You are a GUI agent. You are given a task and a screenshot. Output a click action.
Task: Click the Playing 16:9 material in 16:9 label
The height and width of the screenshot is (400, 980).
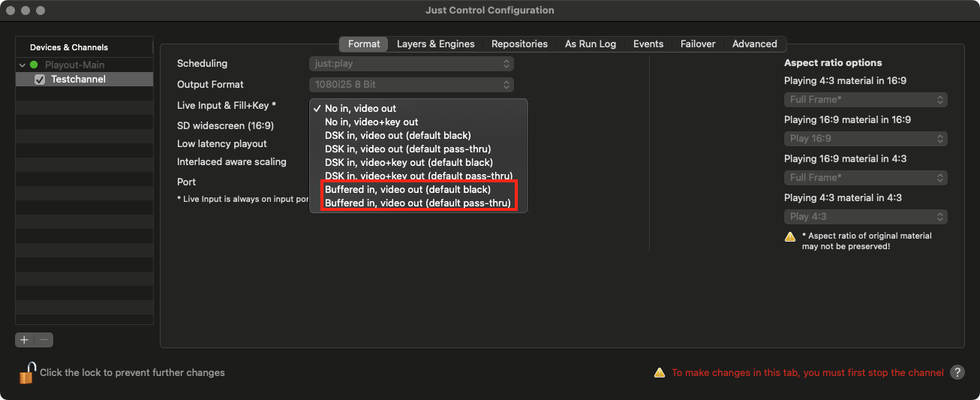tap(846, 120)
